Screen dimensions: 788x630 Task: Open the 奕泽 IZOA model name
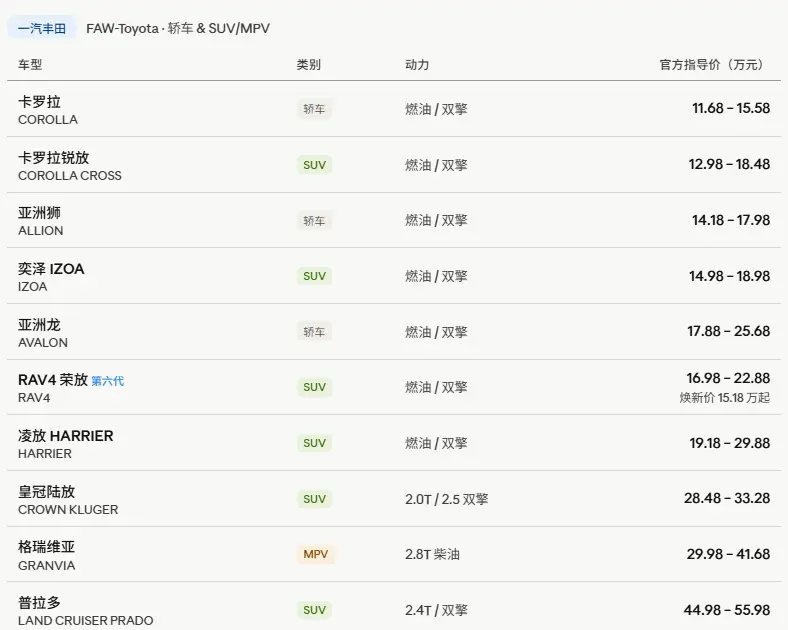(x=51, y=269)
